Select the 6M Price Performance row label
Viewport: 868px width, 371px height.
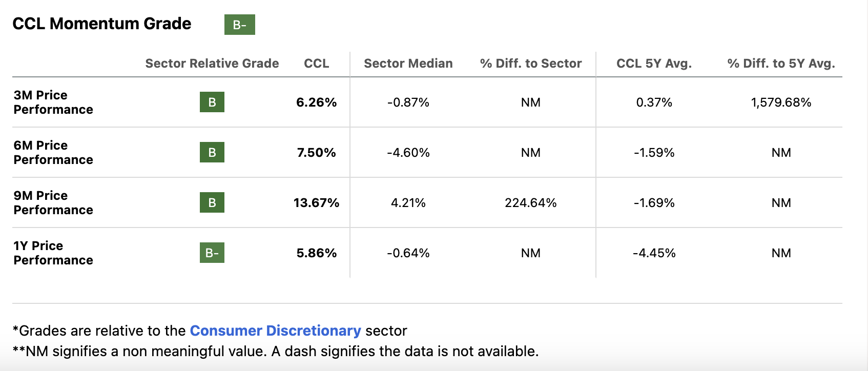(x=53, y=153)
